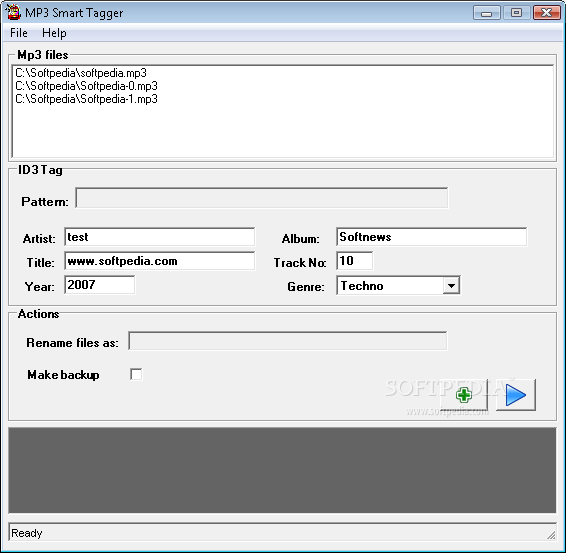Viewport: 566px width, 553px height.
Task: Click the Title field with www.softpedia.com
Action: tap(160, 261)
